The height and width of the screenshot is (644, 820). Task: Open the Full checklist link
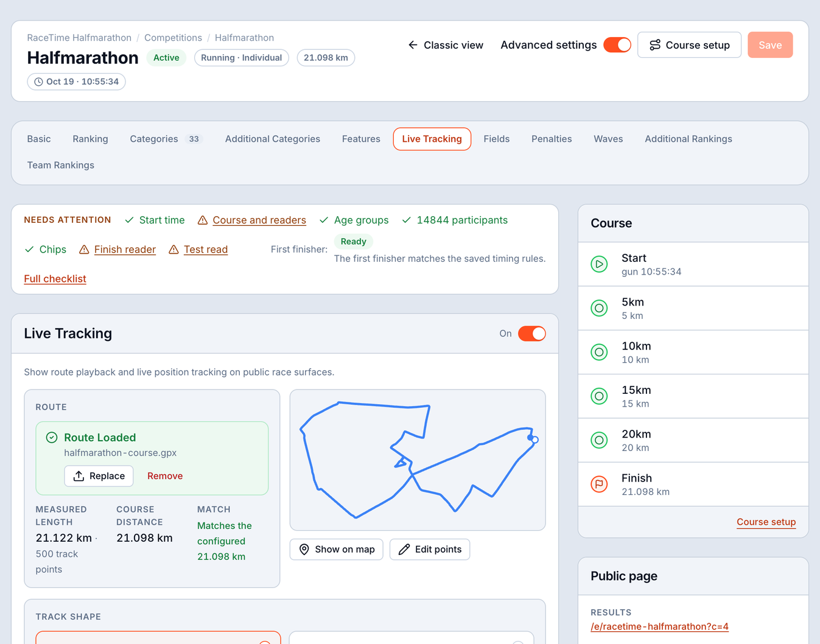55,279
